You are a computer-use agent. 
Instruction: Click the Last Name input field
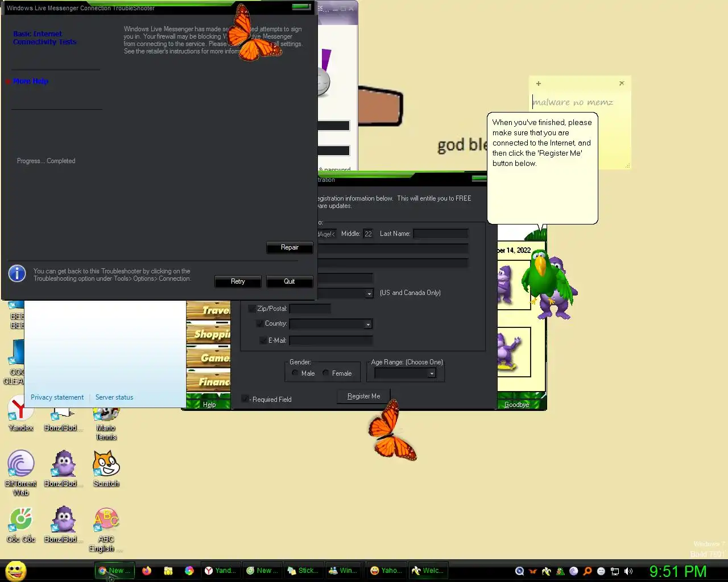click(441, 234)
